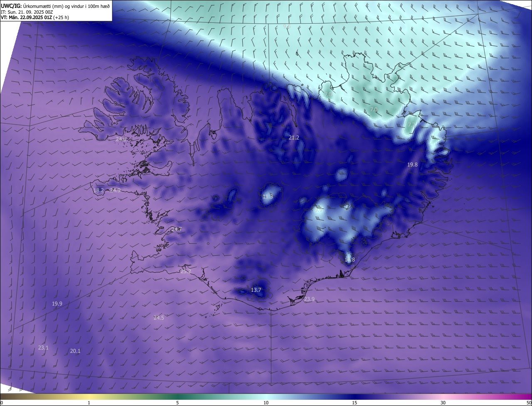Click the 9.6 value label near top
The width and height of the screenshot is (532, 406).
point(286,26)
